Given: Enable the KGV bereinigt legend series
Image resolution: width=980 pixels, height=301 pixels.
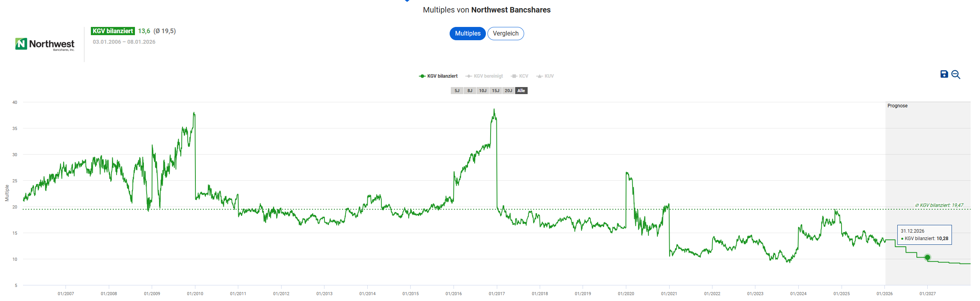Looking at the screenshot, I should pyautogui.click(x=484, y=76).
